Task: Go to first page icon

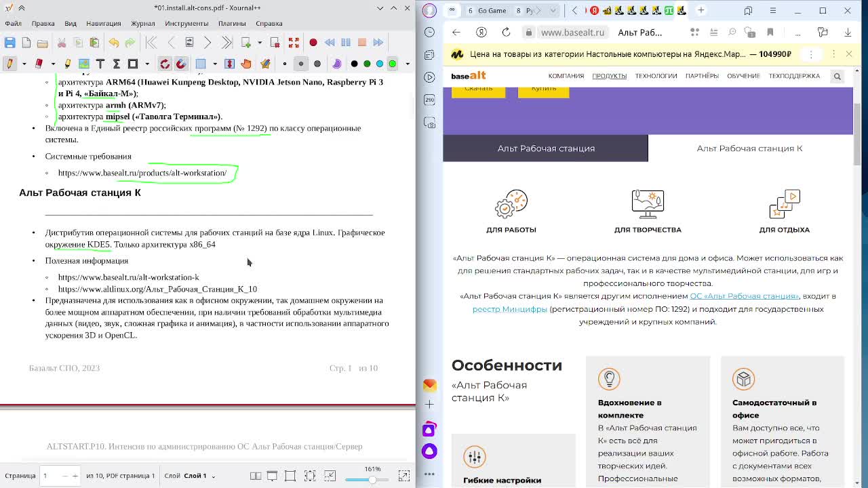Action: (152, 43)
